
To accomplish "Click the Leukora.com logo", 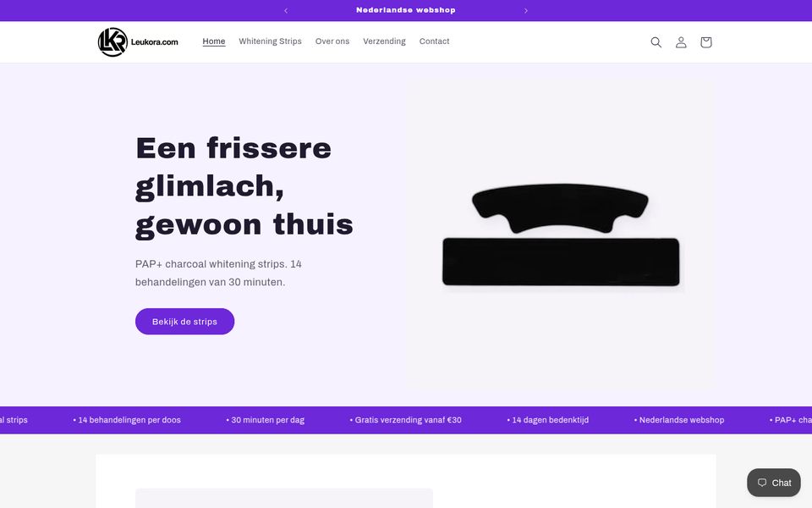I will click(x=138, y=42).
